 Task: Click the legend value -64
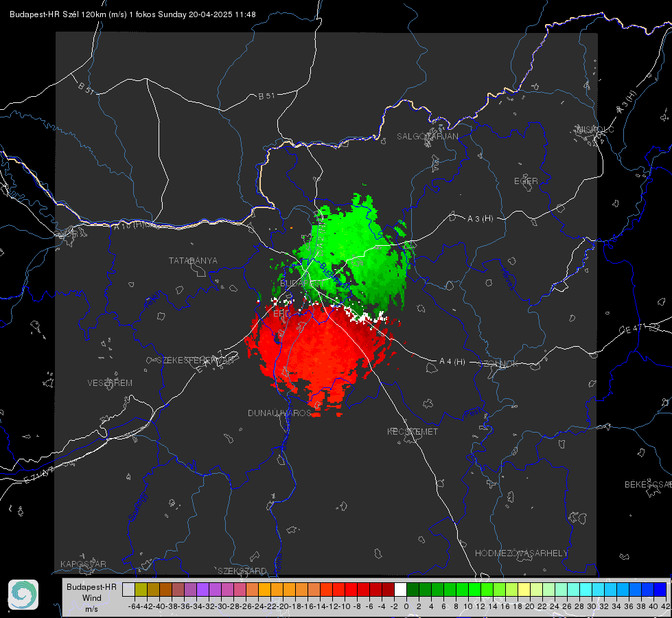tap(135, 606)
